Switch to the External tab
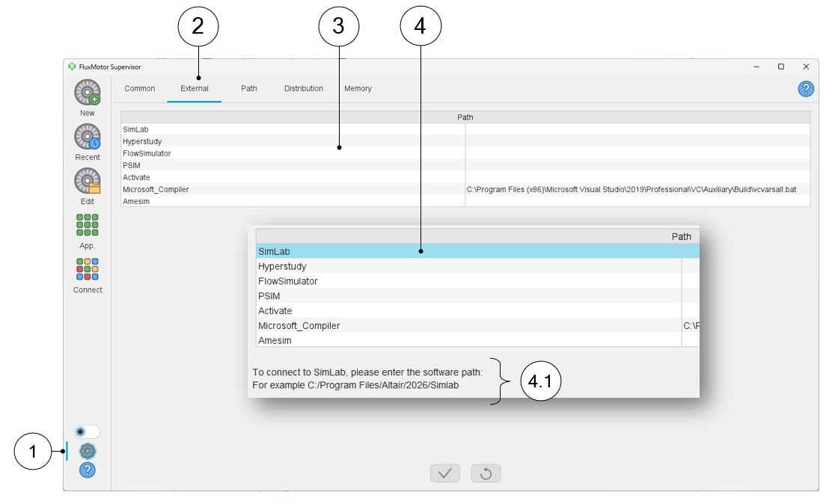This screenshot has height=504, width=838. click(195, 89)
